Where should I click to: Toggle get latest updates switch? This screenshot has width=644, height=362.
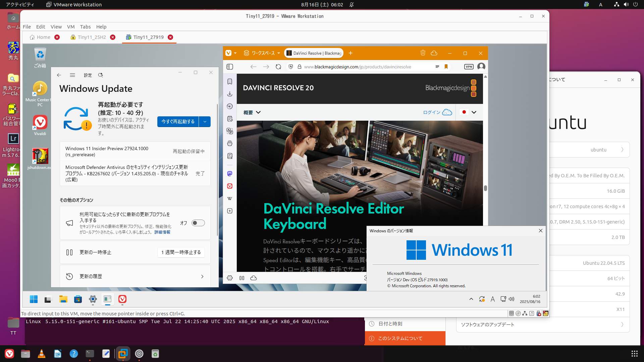[x=198, y=223]
